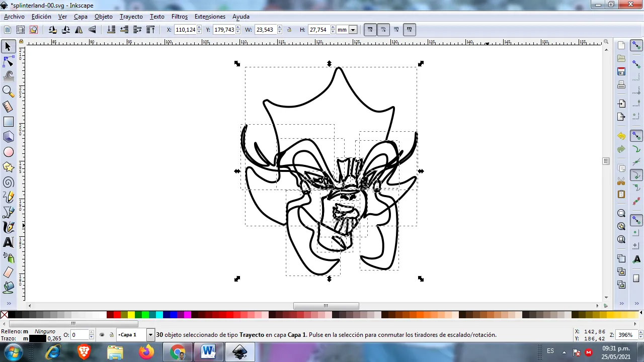Click Select all objects icon
Screen dimensions: 644x362
tap(8, 30)
